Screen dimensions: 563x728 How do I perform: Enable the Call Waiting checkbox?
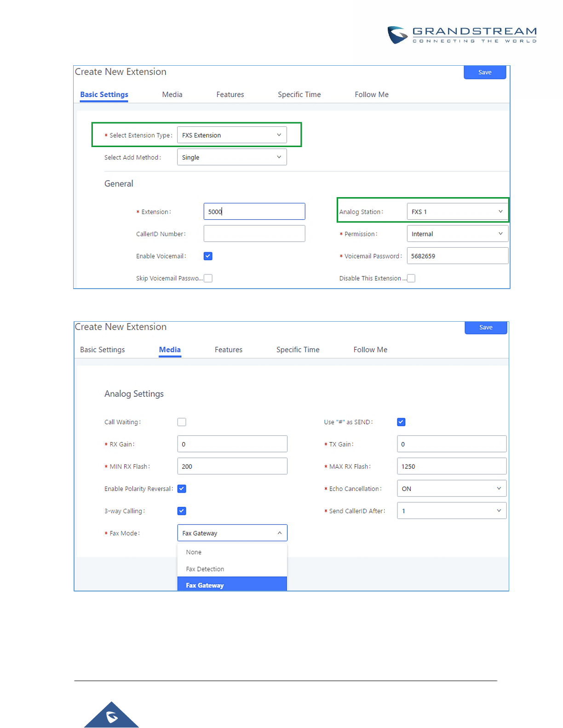click(182, 422)
